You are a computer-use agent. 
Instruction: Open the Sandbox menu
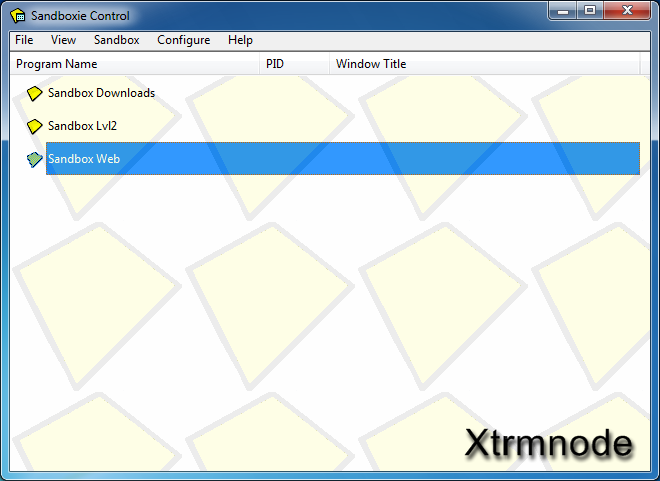pyautogui.click(x=117, y=40)
